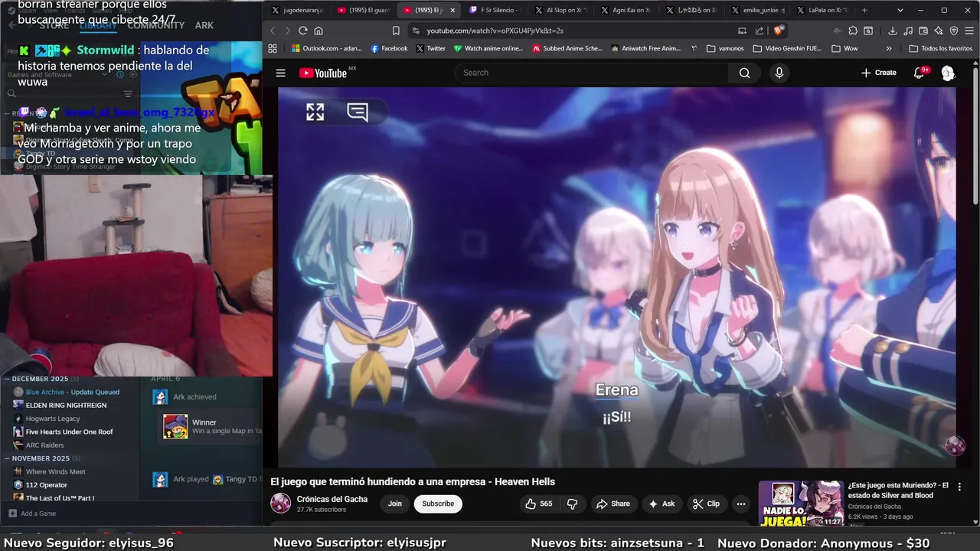
Task: Like the video with 565 likes
Action: [538, 504]
